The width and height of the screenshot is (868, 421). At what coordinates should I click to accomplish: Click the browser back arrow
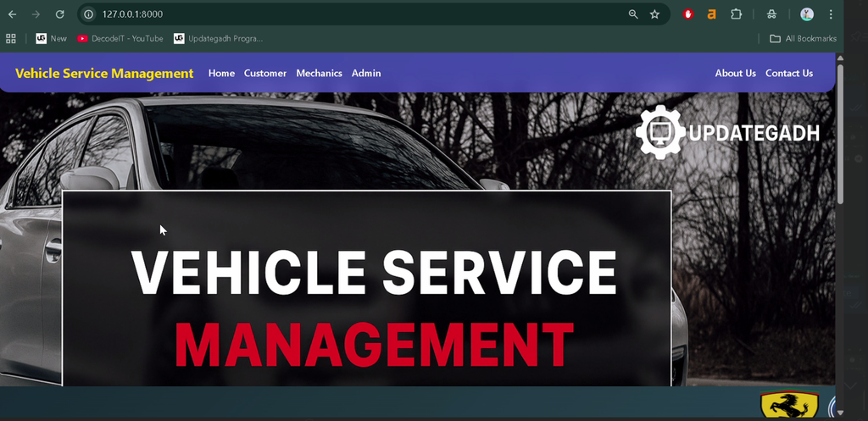[x=12, y=14]
